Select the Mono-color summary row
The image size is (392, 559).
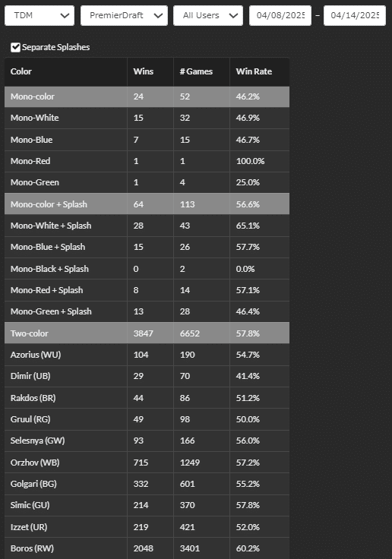[x=147, y=96]
